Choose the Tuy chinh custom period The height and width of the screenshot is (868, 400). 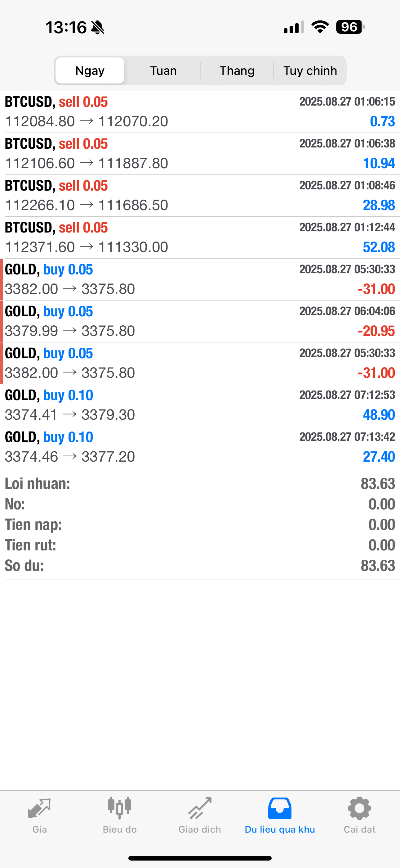310,71
